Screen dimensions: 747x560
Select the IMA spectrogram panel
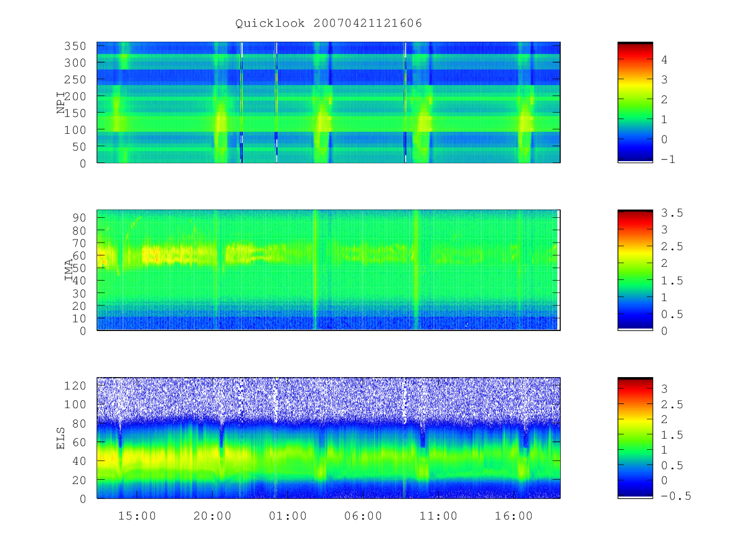pos(329,270)
